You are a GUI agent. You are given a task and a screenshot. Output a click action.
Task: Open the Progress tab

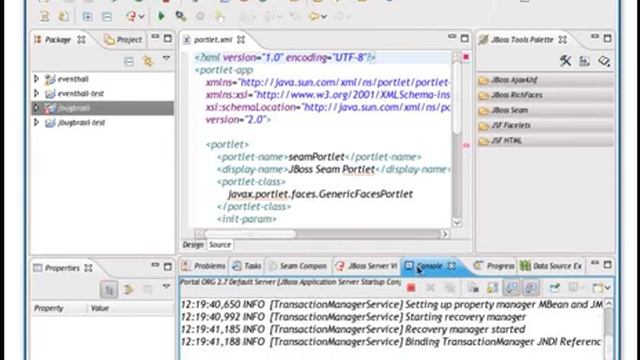click(493, 266)
